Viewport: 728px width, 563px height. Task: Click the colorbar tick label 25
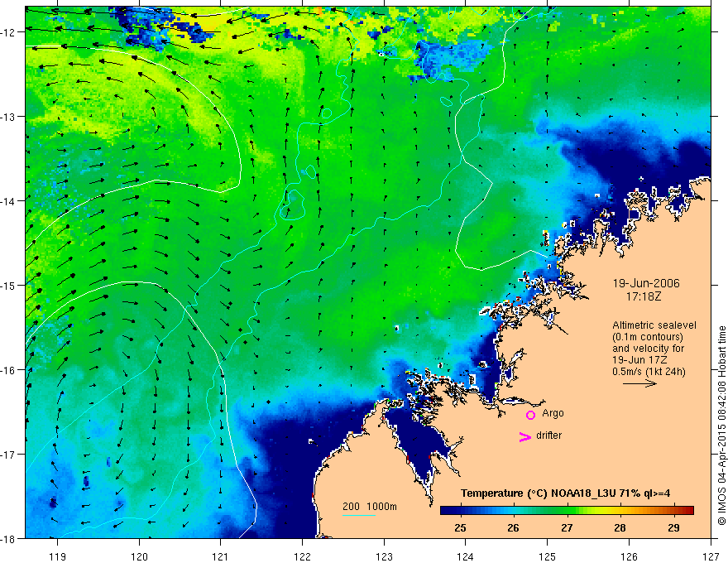(x=460, y=527)
